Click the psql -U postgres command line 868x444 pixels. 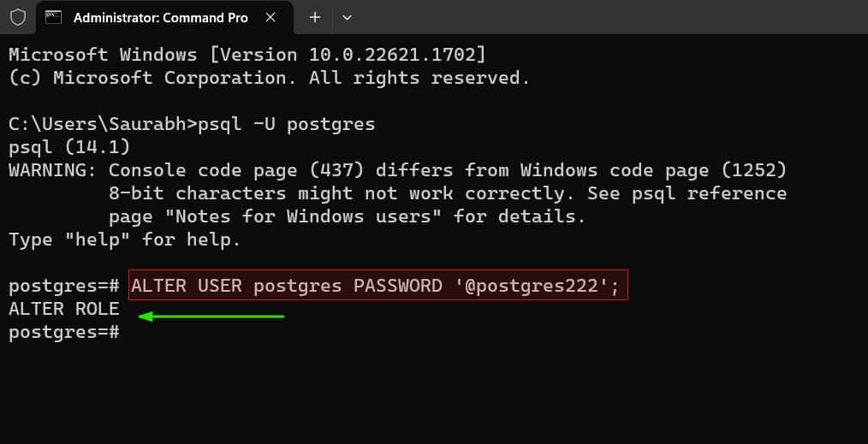pyautogui.click(x=287, y=124)
